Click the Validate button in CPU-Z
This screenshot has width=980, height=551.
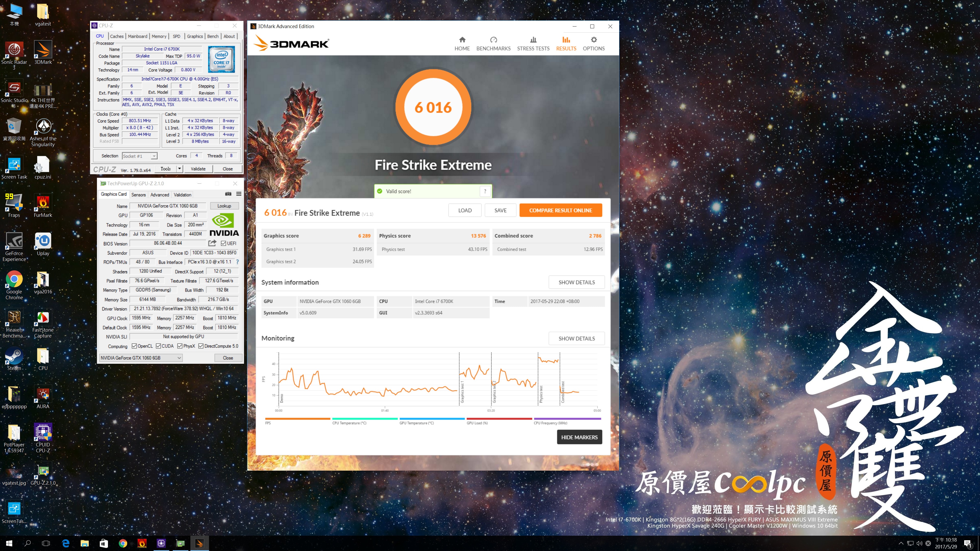point(198,169)
